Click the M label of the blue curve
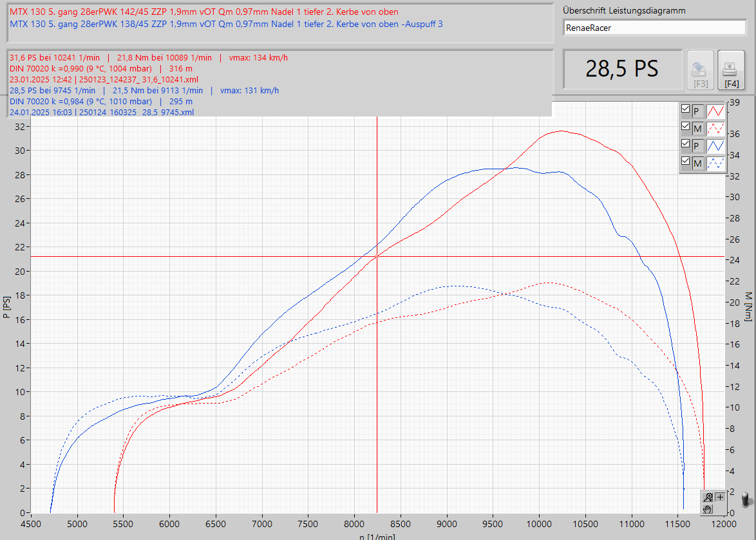 697,163
